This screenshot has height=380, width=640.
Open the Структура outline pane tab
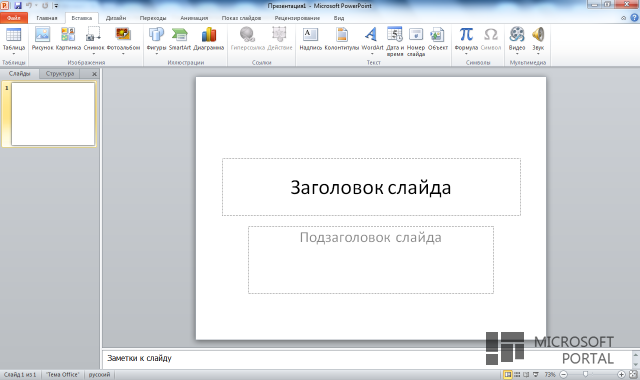click(60, 73)
